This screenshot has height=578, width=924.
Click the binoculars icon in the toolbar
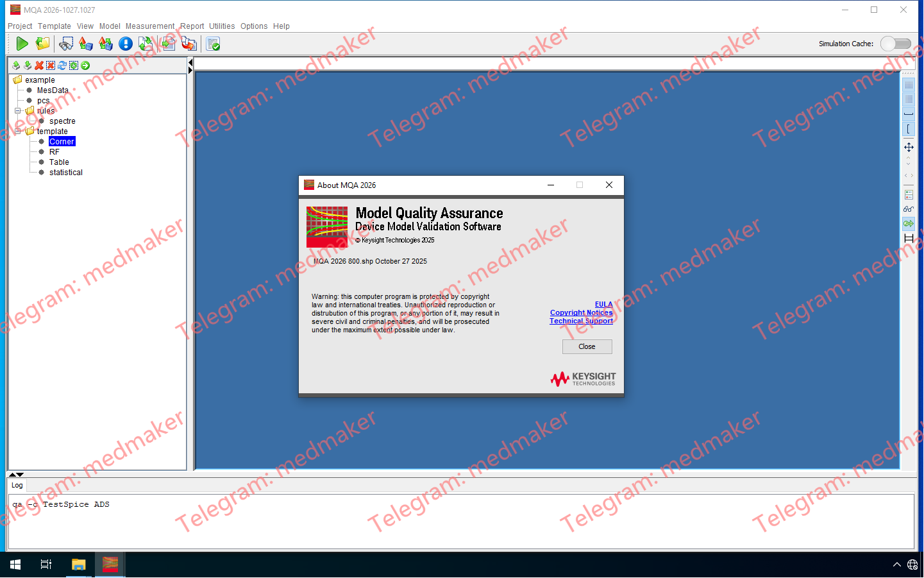pos(65,44)
